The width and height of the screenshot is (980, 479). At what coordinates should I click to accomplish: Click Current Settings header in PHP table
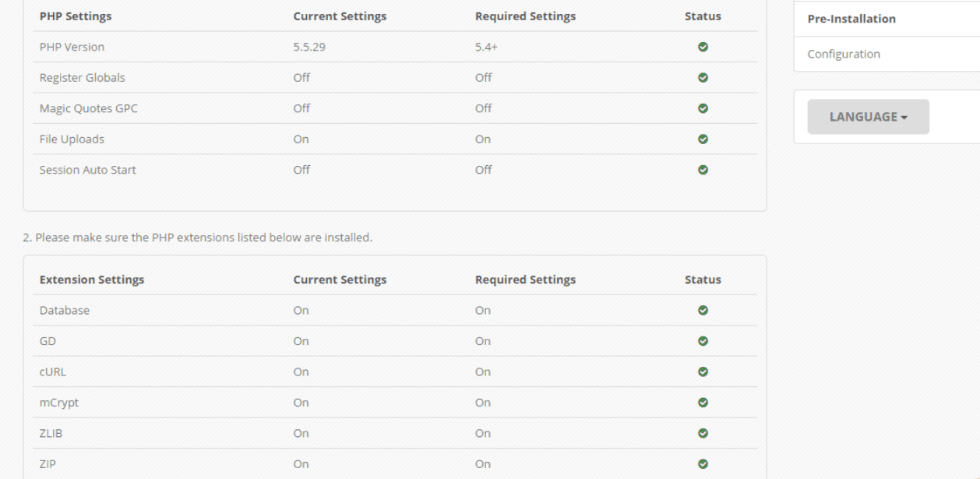pyautogui.click(x=340, y=16)
